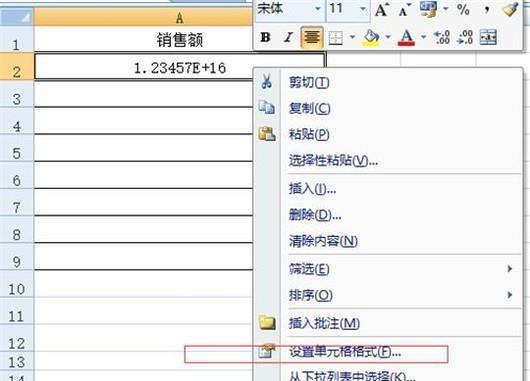Click the Bold formatting button

point(266,37)
